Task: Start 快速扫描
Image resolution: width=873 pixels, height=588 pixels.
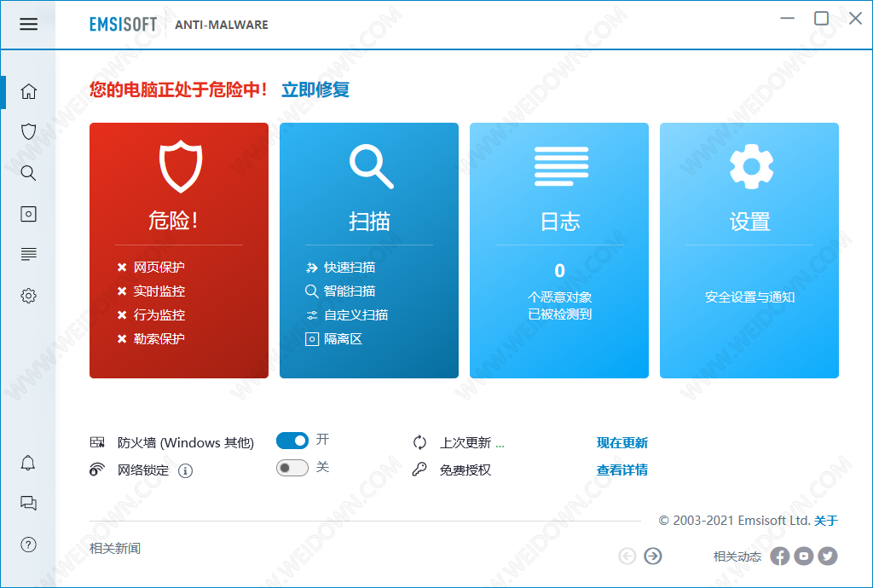Action: click(350, 268)
